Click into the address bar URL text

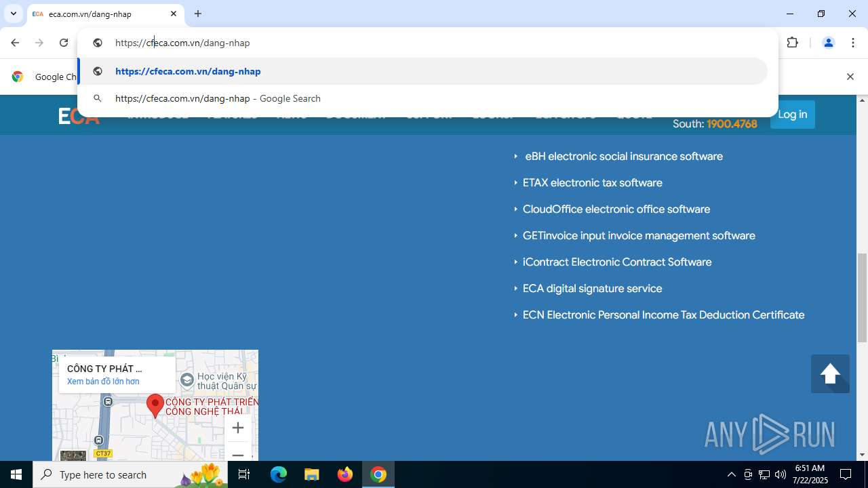[182, 43]
